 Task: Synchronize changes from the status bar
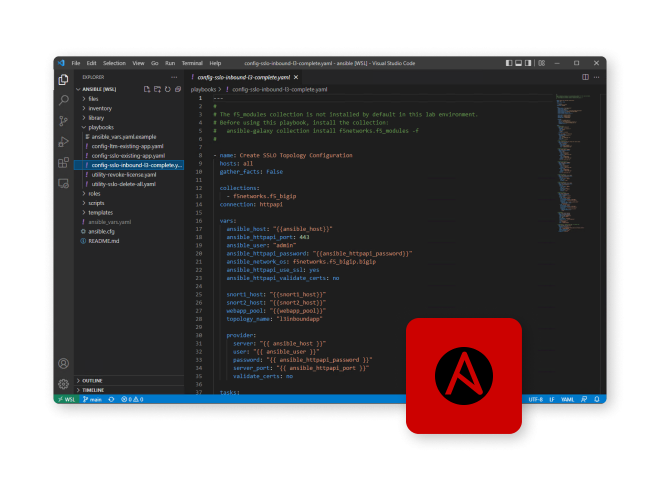(112, 399)
